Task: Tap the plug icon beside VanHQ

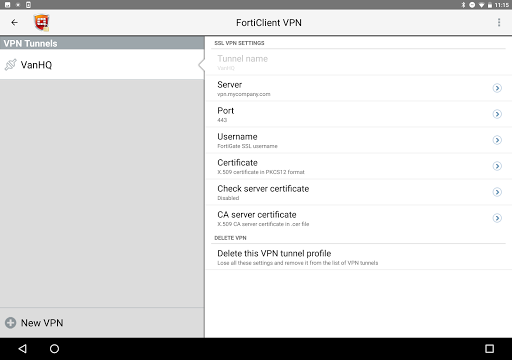Action: [x=10, y=65]
